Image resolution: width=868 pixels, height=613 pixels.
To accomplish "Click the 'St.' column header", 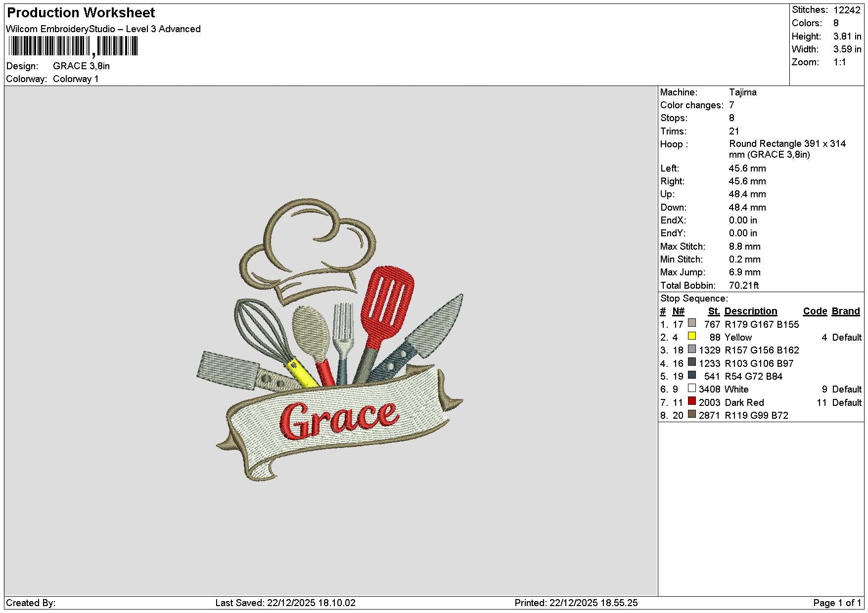I will 714,311.
